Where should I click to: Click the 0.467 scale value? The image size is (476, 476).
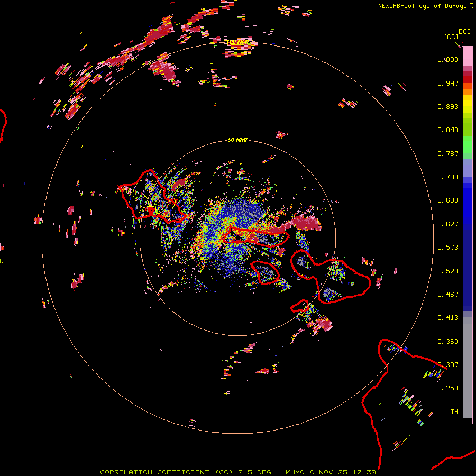coord(448,295)
